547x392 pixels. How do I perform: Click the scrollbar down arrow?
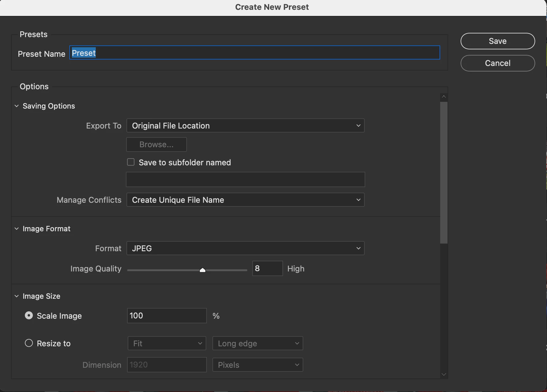[x=444, y=374]
